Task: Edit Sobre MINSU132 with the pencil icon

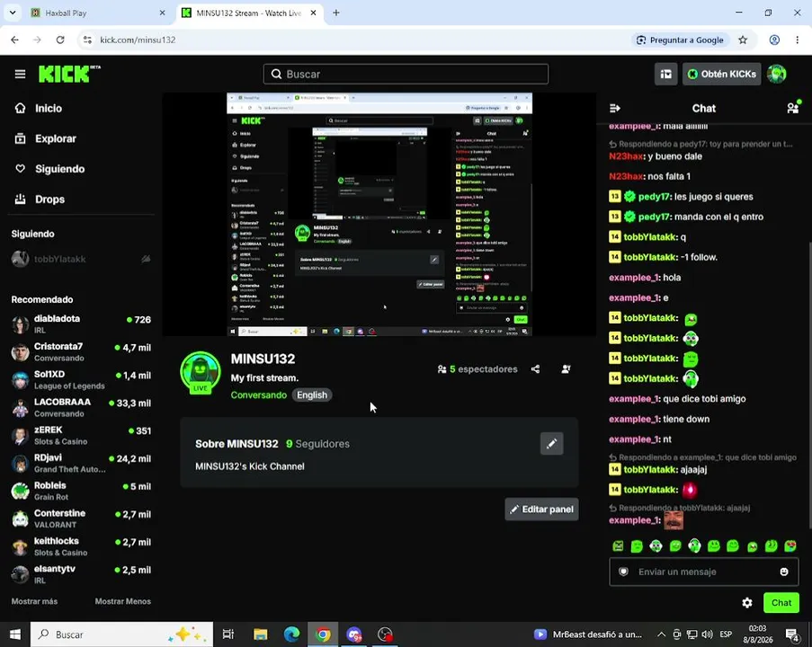Action: [x=551, y=444]
